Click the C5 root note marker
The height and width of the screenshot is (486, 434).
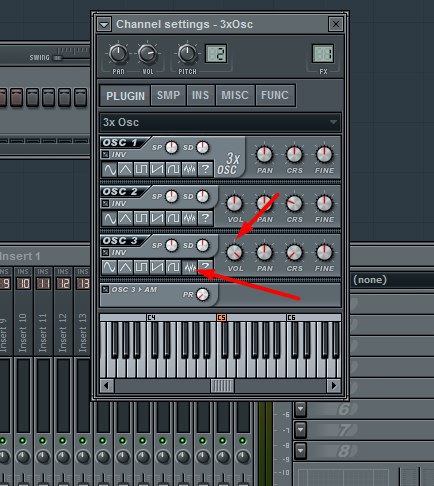tap(222, 317)
